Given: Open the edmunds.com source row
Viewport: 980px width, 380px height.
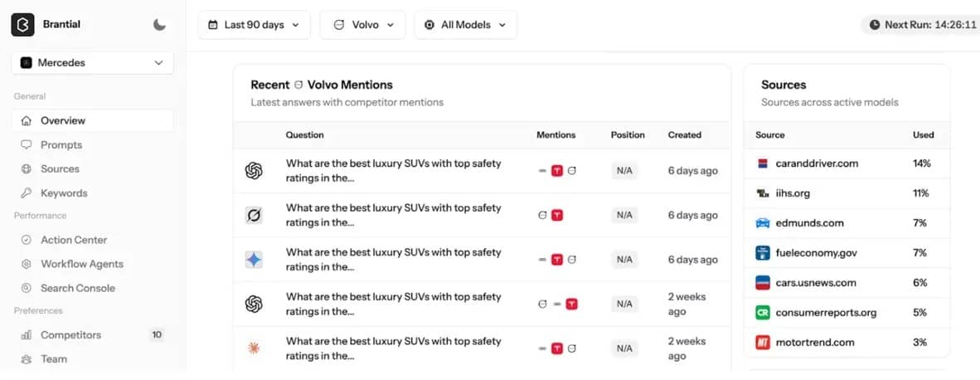Looking at the screenshot, I should [x=847, y=223].
